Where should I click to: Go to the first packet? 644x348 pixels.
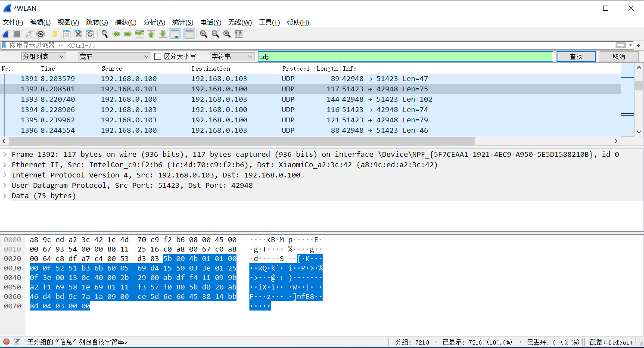tap(151, 34)
